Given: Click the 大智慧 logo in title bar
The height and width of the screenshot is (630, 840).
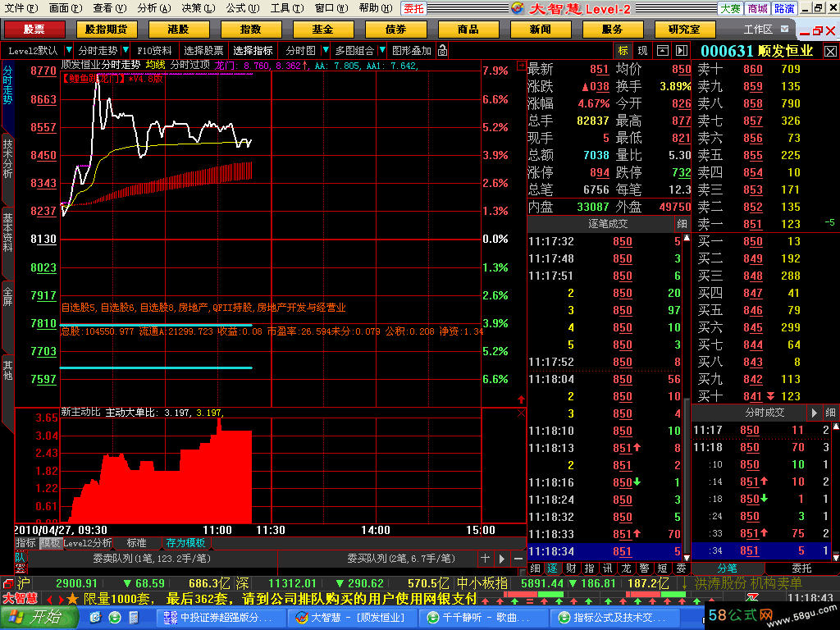Looking at the screenshot, I should click(x=518, y=8).
